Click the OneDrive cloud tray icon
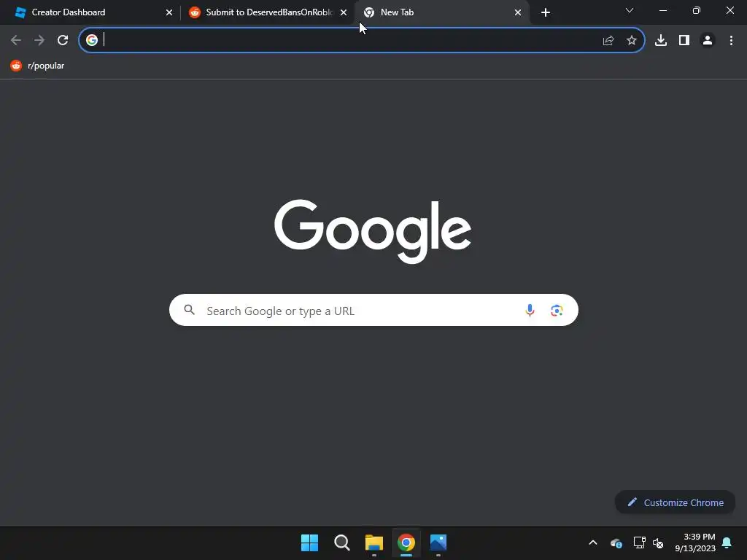Image resolution: width=747 pixels, height=560 pixels. (x=616, y=542)
